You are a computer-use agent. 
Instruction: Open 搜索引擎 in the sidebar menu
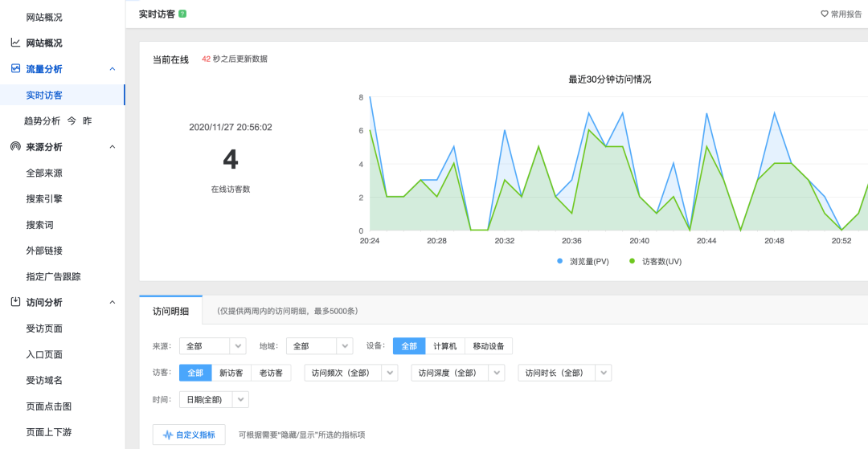[x=44, y=198]
